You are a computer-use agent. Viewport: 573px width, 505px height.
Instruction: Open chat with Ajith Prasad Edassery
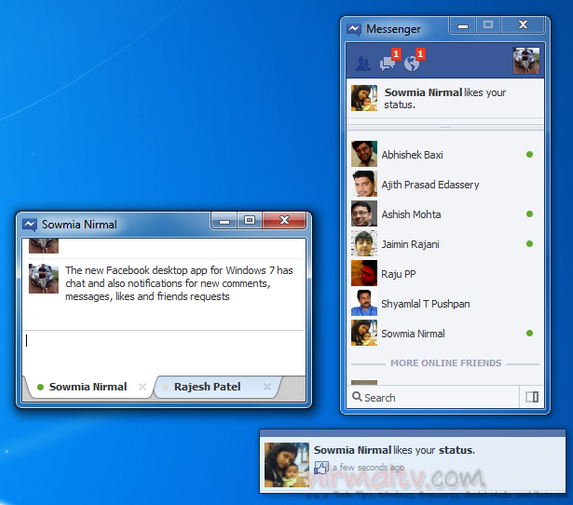point(445,184)
